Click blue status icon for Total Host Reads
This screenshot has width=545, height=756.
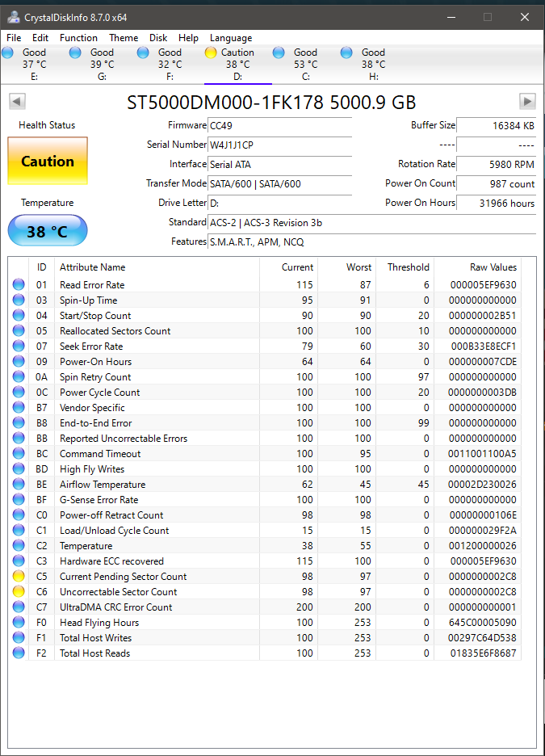tap(19, 653)
